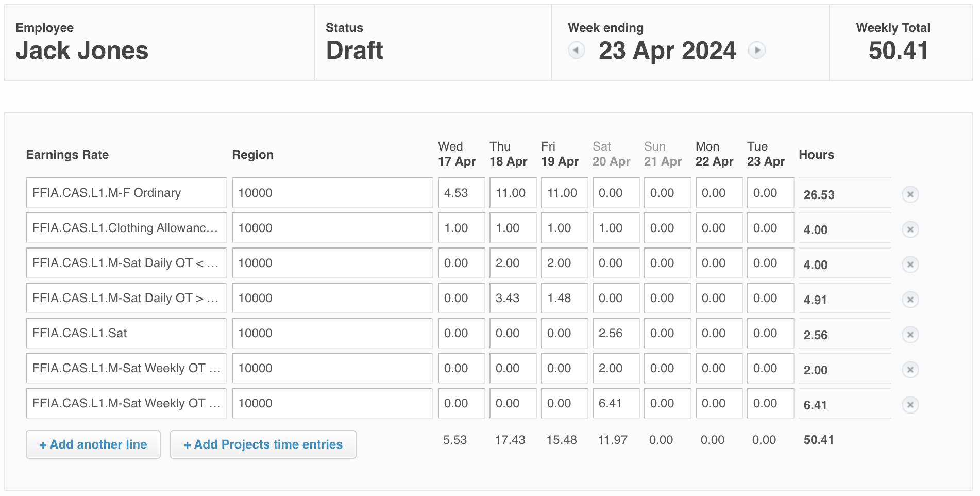
Task: Edit Sunday hours for FFIA.CAS.L1.Sat
Action: (668, 333)
